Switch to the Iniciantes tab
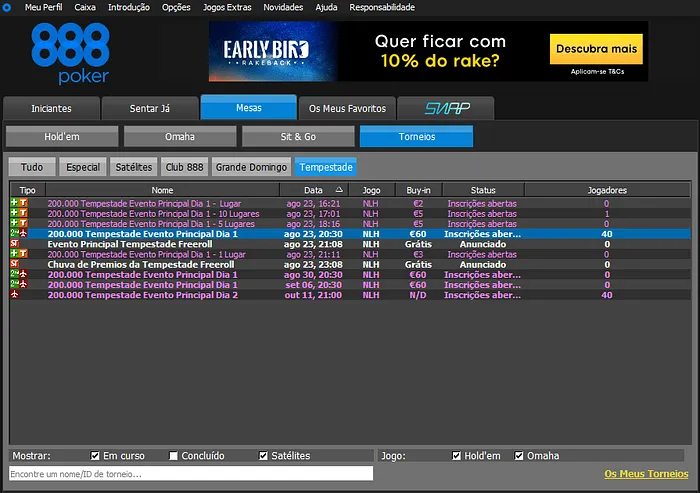Viewport: 700px width, 493px height. pos(51,109)
